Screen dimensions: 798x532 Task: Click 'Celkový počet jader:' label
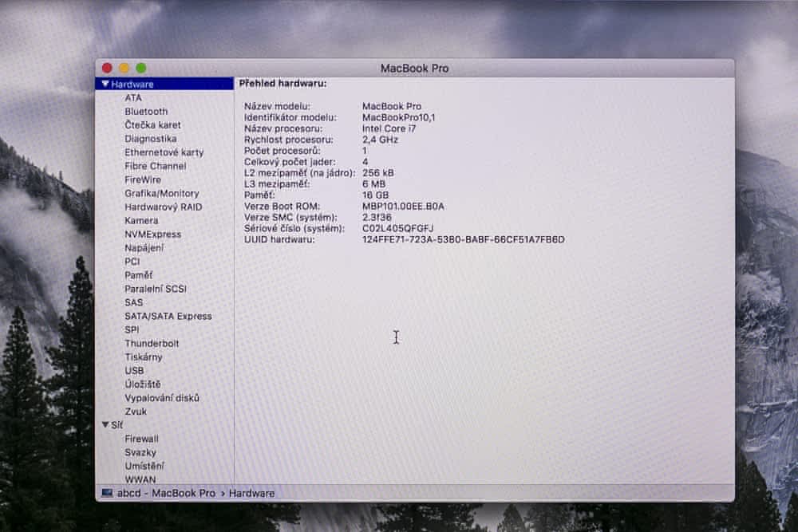tap(290, 162)
